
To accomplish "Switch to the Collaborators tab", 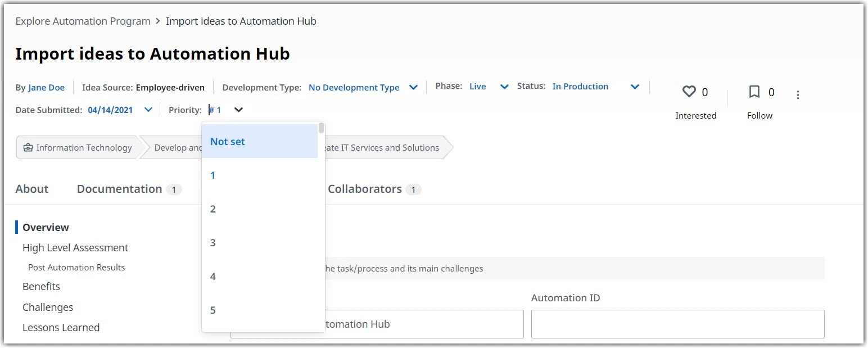I will pyautogui.click(x=374, y=189).
